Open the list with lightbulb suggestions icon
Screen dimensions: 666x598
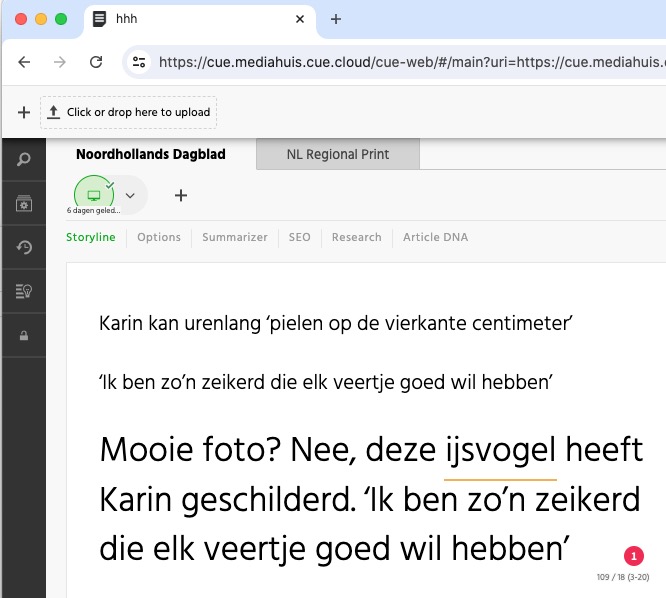24,291
